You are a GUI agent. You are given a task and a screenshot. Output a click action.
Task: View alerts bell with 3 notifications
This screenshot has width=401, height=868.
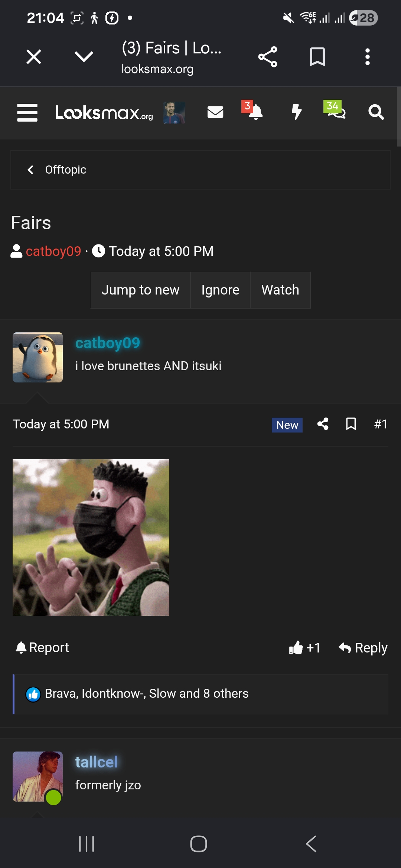click(x=252, y=111)
